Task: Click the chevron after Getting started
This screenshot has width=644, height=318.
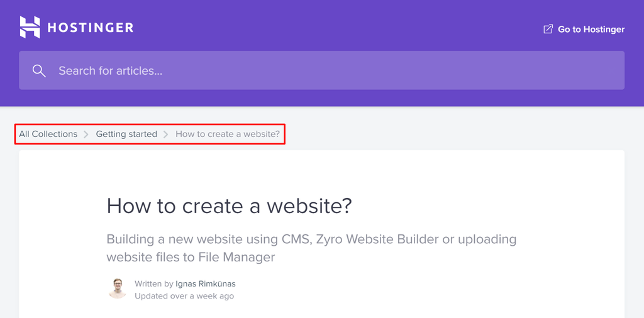Action: pos(166,134)
